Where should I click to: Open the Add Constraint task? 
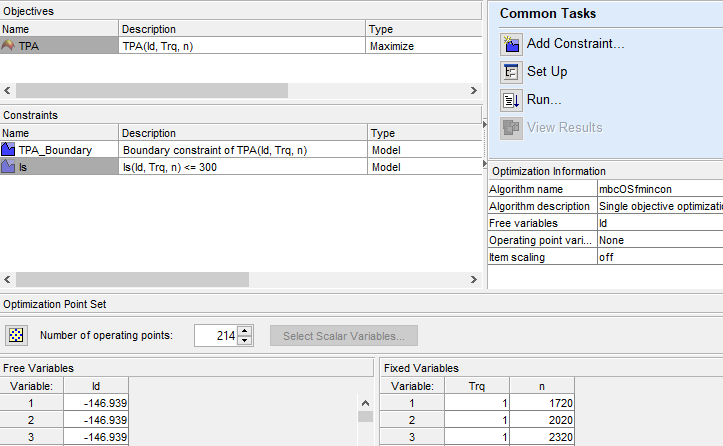coord(575,44)
